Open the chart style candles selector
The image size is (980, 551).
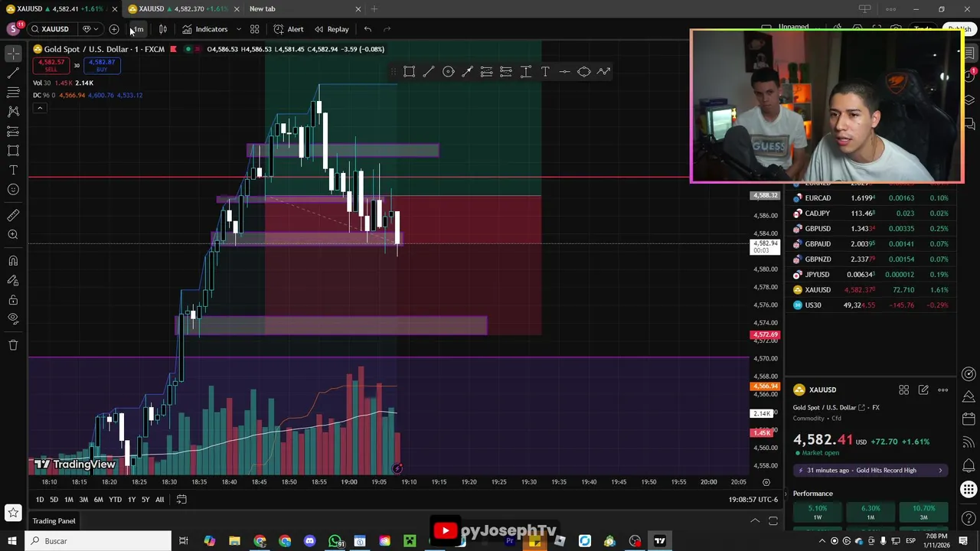[163, 29]
